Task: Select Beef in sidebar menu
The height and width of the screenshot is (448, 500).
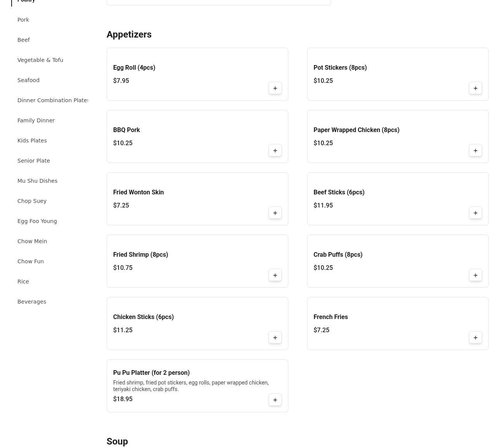Action: click(x=24, y=40)
